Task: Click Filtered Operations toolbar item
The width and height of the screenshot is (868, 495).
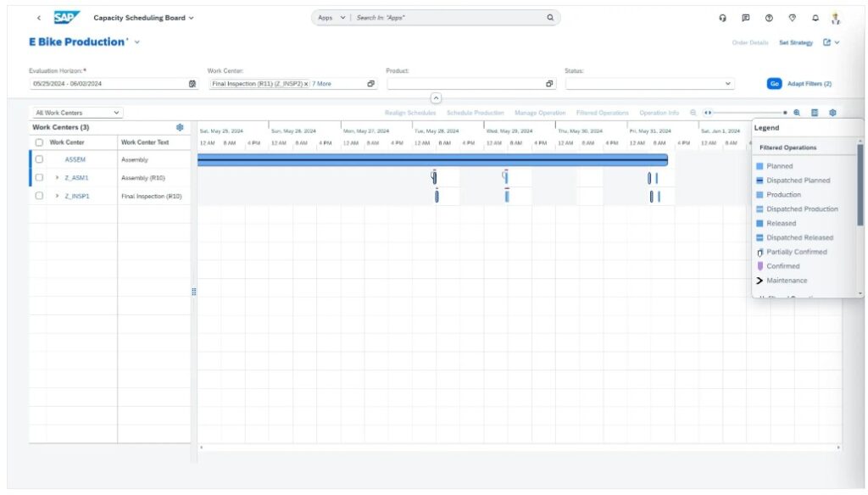Action: [x=603, y=113]
